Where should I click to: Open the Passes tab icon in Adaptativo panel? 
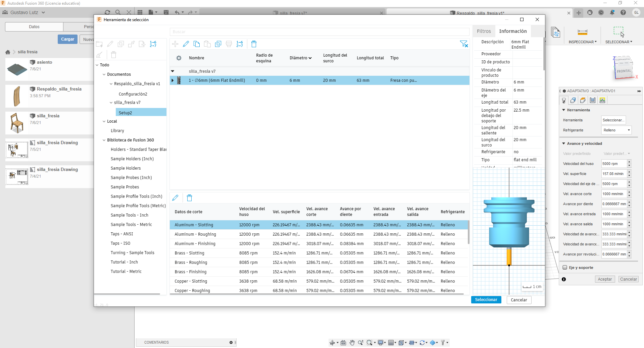click(593, 100)
